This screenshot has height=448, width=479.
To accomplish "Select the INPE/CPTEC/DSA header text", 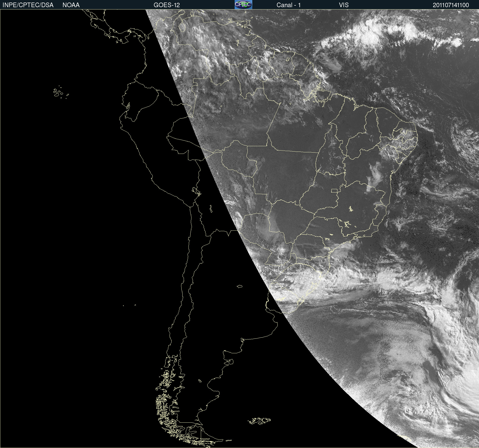I will pyautogui.click(x=28, y=5).
